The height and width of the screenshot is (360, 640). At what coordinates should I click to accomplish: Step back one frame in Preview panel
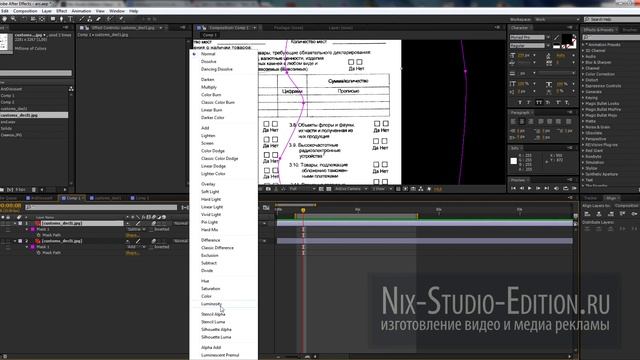click(522, 188)
